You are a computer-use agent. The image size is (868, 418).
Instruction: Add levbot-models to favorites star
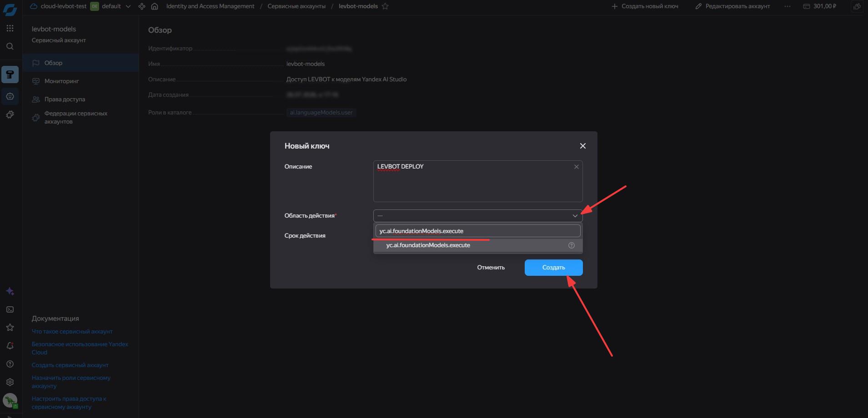pyautogui.click(x=385, y=6)
